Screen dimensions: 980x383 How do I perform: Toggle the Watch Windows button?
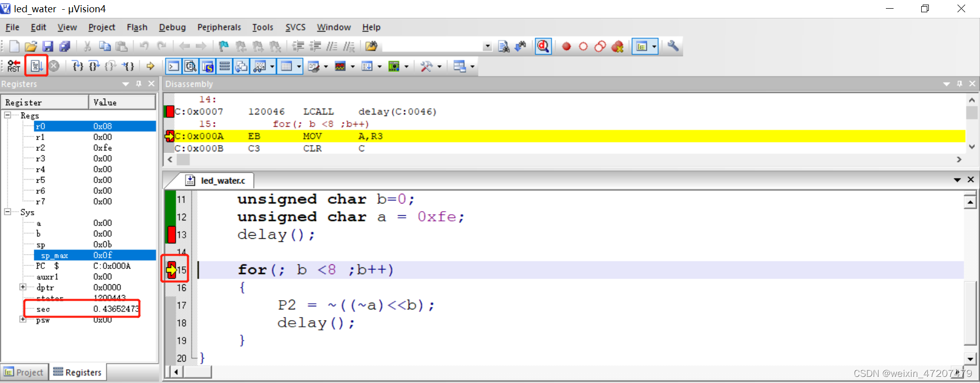(x=260, y=66)
